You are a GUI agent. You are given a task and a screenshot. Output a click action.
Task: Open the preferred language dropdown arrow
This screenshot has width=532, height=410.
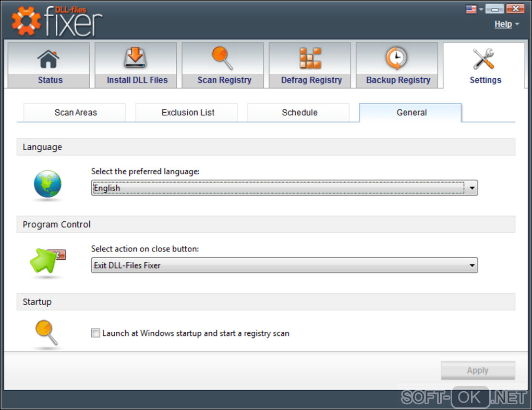click(x=472, y=188)
